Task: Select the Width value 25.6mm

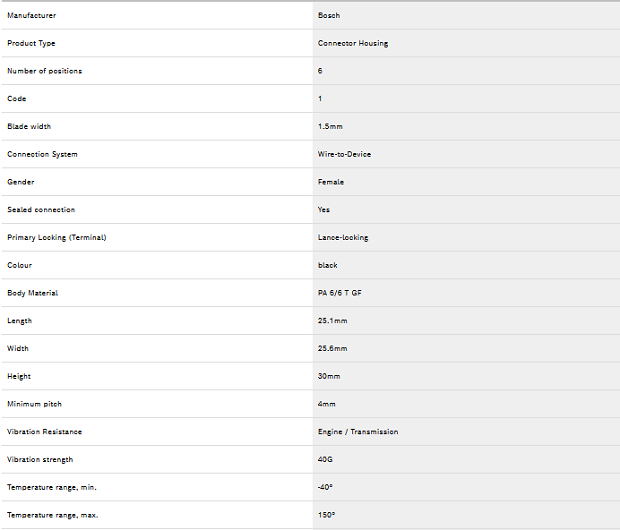Action: (333, 348)
